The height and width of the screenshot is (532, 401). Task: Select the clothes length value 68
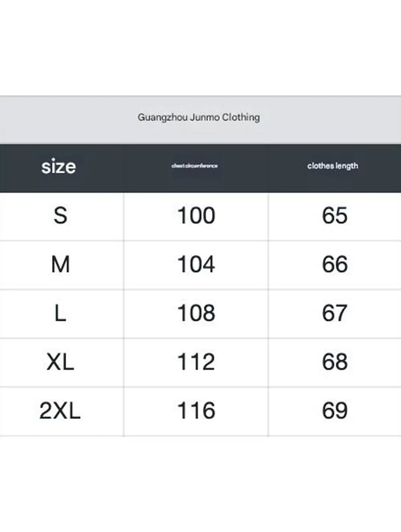pyautogui.click(x=334, y=362)
